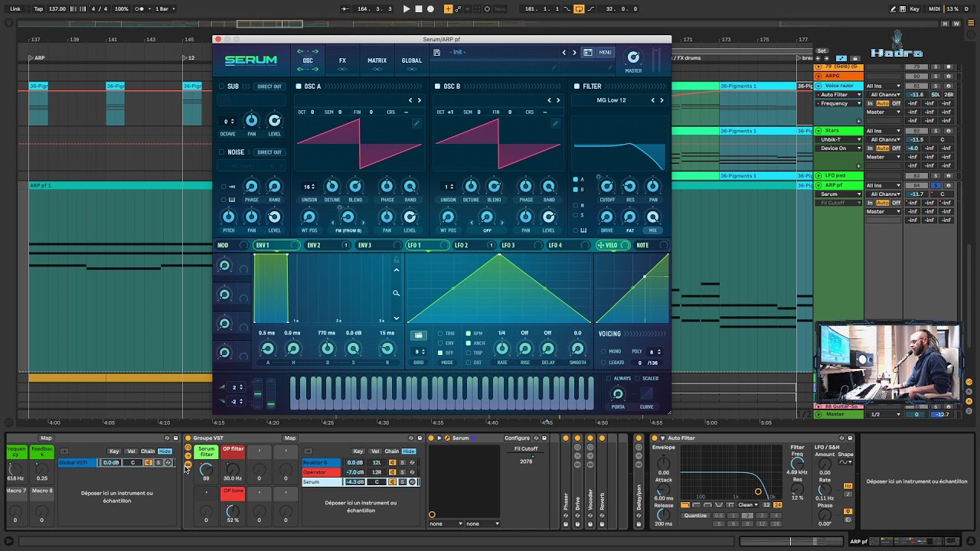Stop playback in Ableton's transport bar

(x=418, y=9)
